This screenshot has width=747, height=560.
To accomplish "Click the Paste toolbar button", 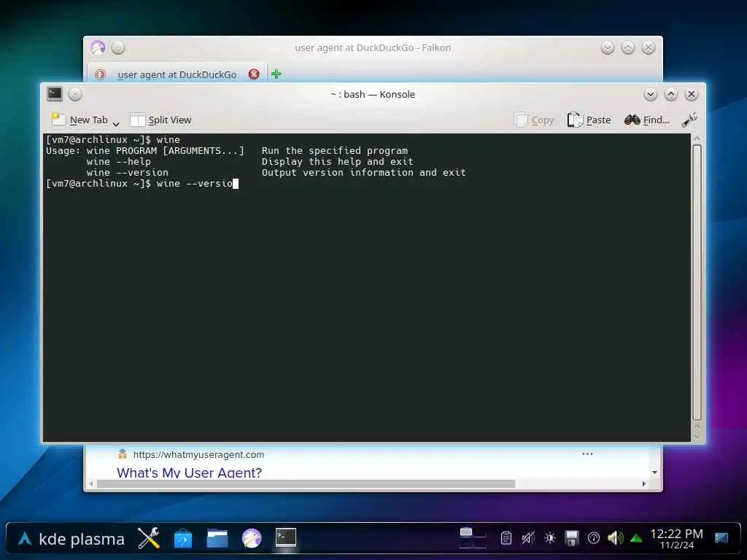I will pos(589,120).
